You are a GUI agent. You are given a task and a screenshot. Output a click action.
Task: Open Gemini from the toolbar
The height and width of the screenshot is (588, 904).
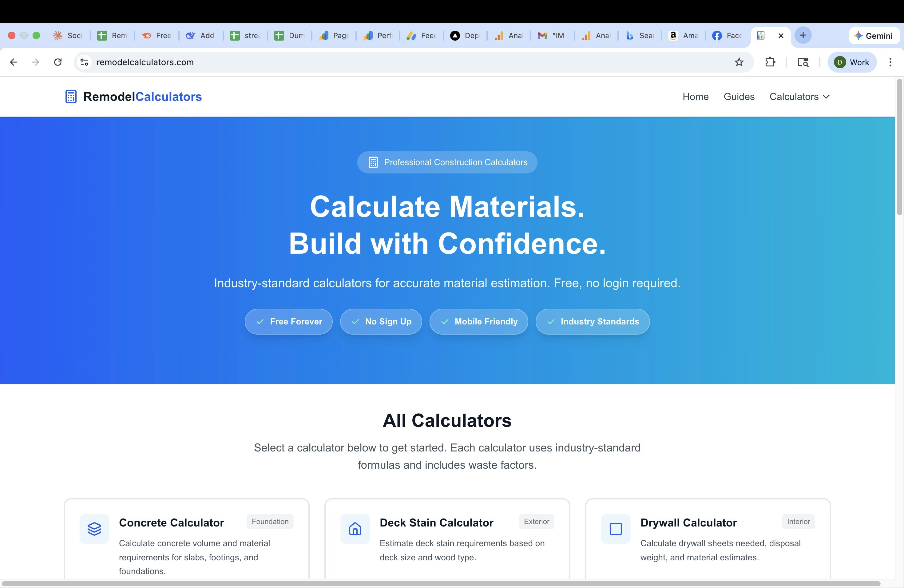[x=874, y=35]
